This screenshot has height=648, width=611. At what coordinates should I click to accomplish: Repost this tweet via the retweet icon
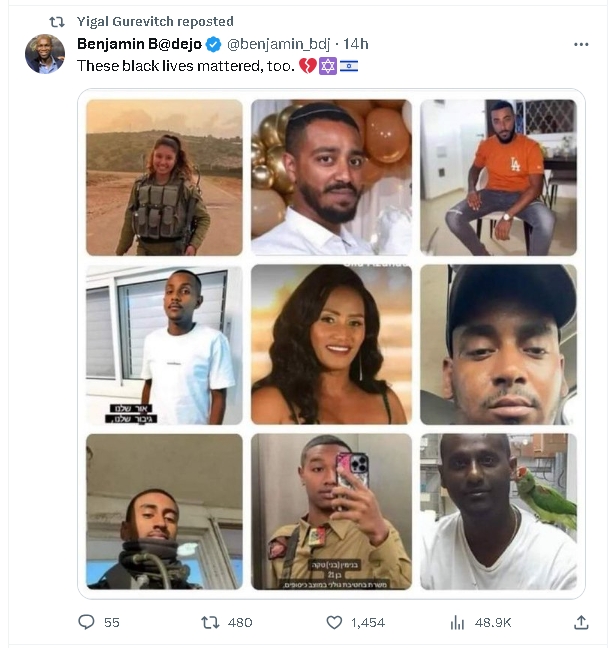pyautogui.click(x=210, y=622)
